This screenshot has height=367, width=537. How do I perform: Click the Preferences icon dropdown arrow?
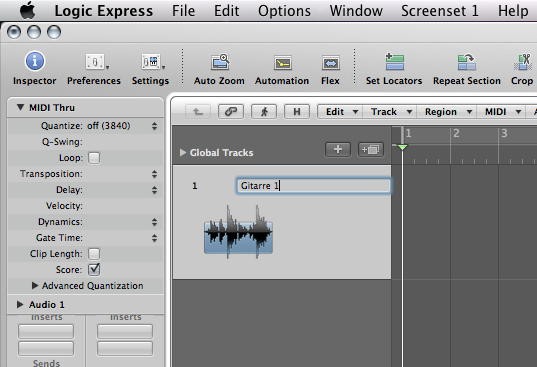click(107, 67)
